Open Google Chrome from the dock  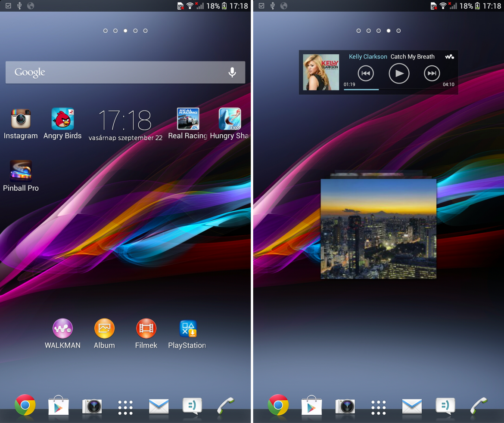pos(25,405)
